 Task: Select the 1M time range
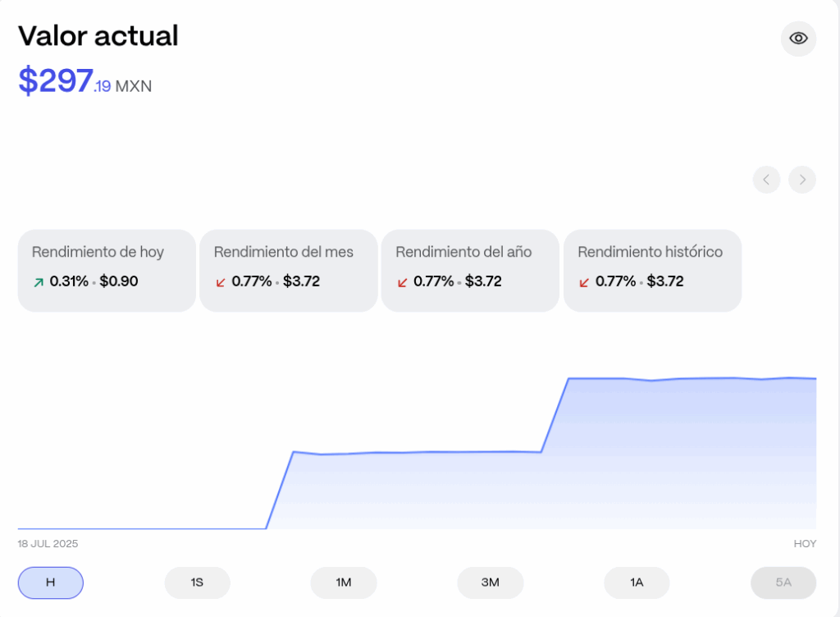point(344,583)
